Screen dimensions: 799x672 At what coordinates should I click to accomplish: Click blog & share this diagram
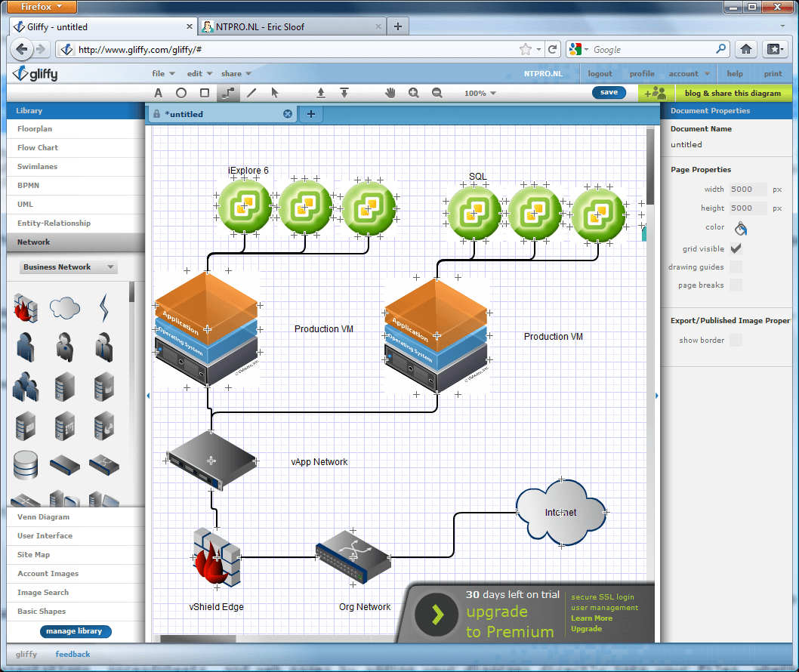(x=733, y=93)
